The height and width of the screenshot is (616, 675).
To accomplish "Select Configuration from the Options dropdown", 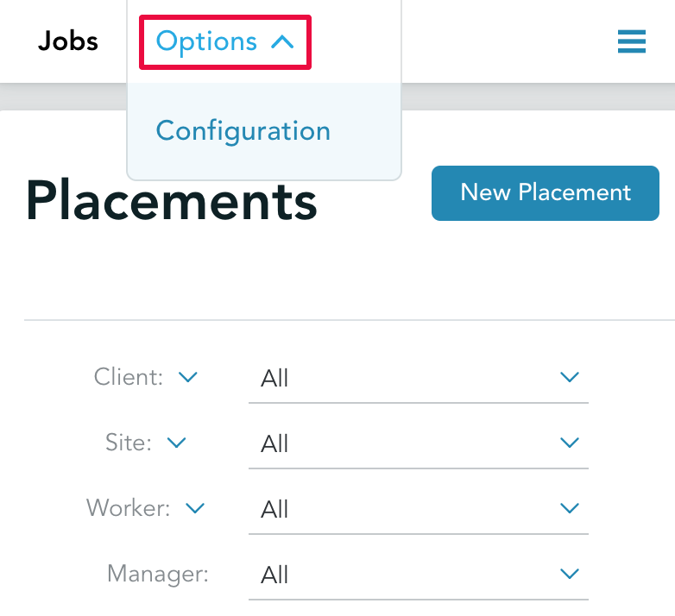I will pos(243,131).
